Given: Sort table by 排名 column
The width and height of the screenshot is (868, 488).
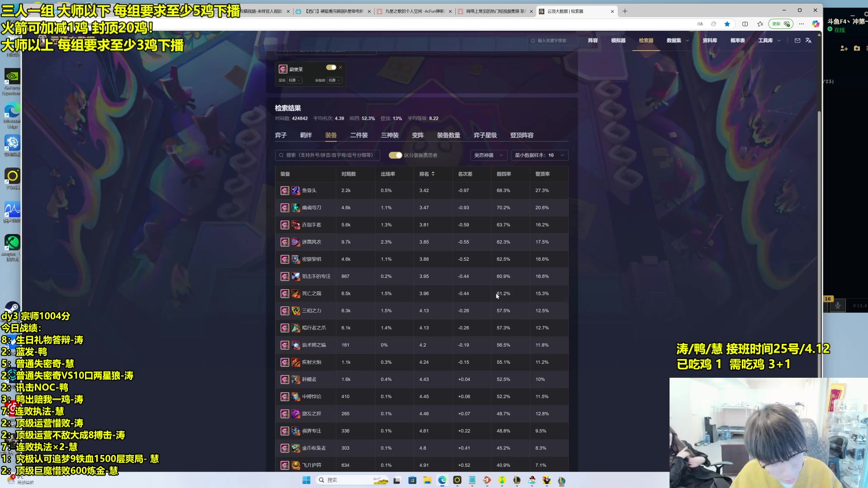Looking at the screenshot, I should click(427, 174).
